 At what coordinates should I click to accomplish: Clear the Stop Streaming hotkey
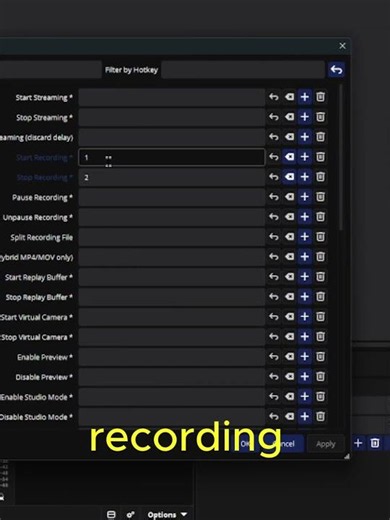[x=289, y=117]
